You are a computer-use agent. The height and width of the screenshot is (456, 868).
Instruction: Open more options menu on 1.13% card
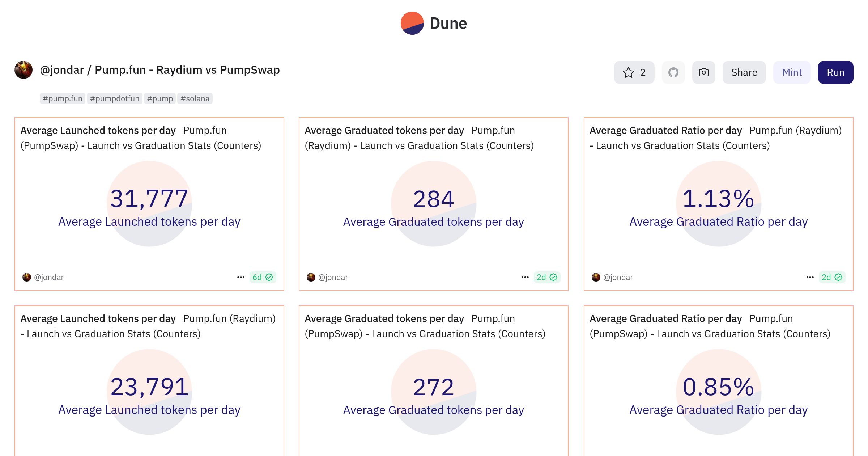coord(810,277)
